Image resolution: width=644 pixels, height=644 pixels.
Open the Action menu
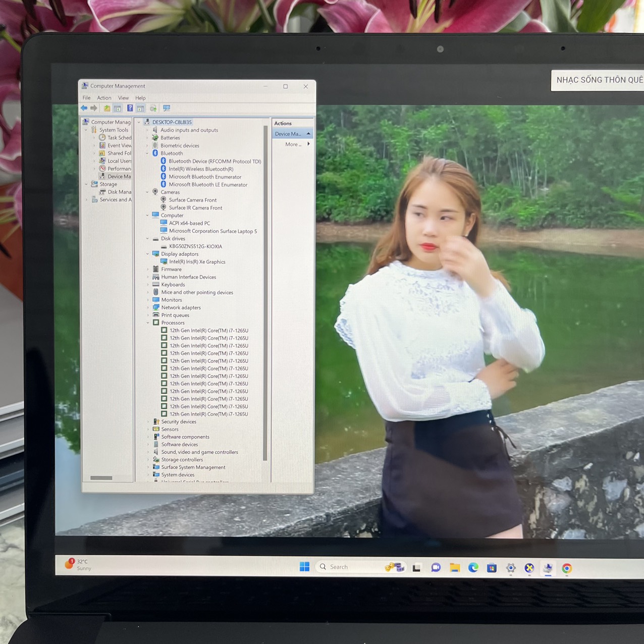click(x=104, y=98)
